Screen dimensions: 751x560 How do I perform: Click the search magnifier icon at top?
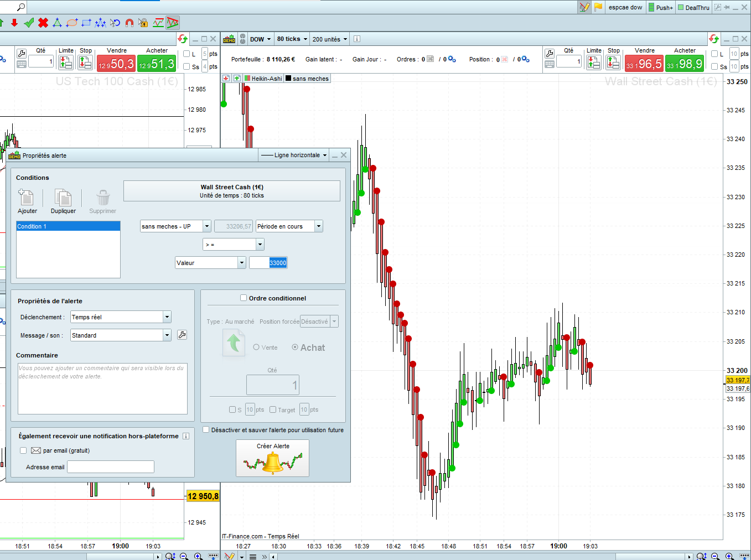pyautogui.click(x=21, y=7)
